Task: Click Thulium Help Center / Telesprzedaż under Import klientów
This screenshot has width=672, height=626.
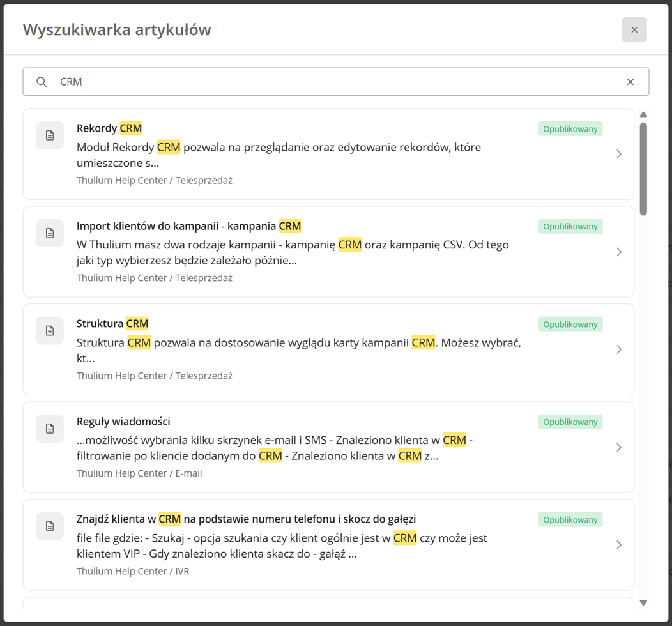Action: [155, 278]
